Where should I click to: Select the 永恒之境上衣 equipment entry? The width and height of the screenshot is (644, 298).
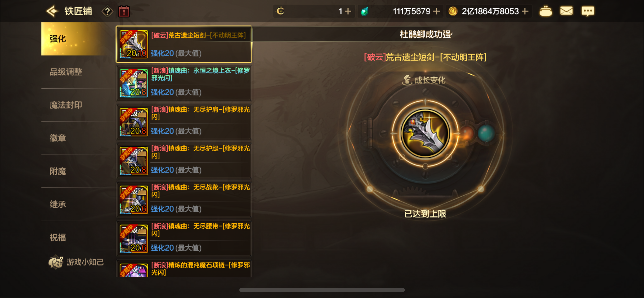tap(184, 83)
